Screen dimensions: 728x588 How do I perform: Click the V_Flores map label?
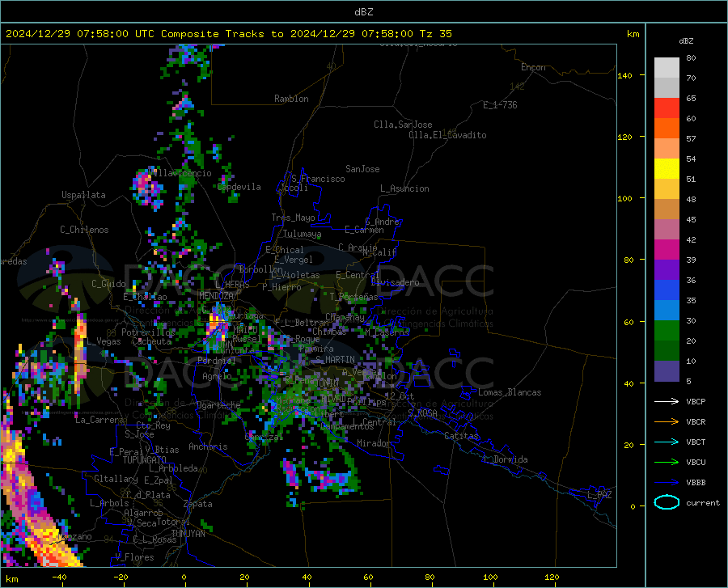(134, 557)
